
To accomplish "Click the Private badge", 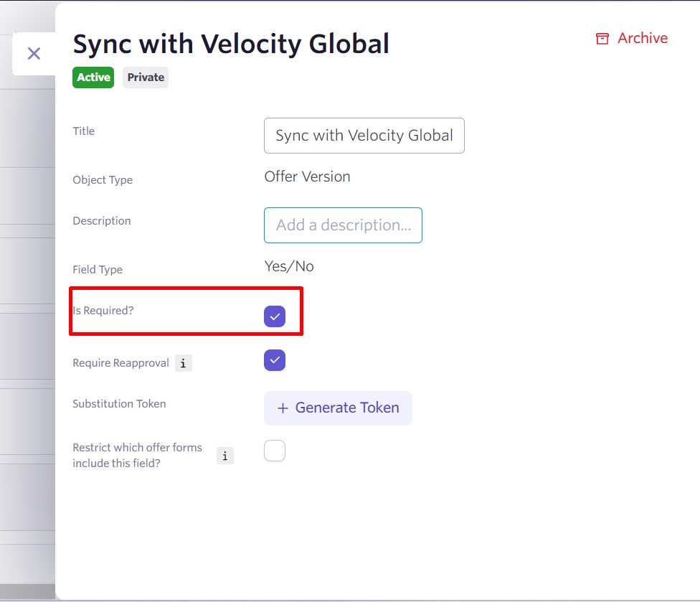I will point(146,77).
